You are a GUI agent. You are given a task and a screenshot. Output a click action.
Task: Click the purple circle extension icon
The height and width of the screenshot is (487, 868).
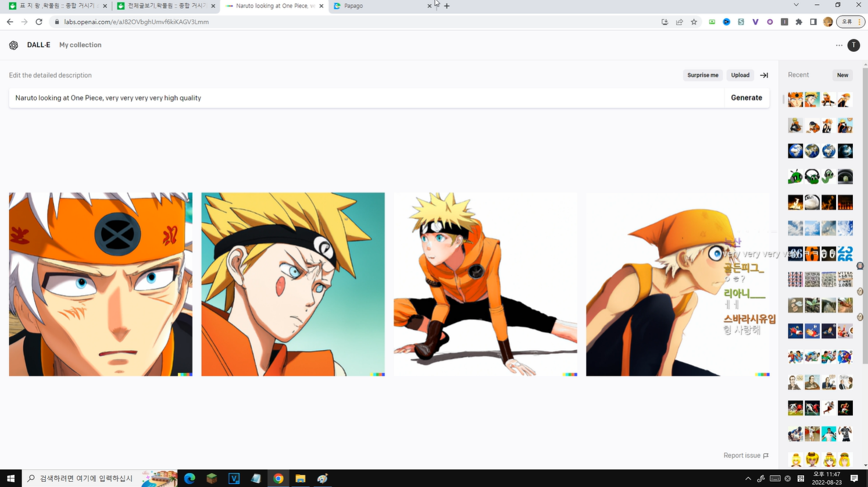(x=770, y=22)
